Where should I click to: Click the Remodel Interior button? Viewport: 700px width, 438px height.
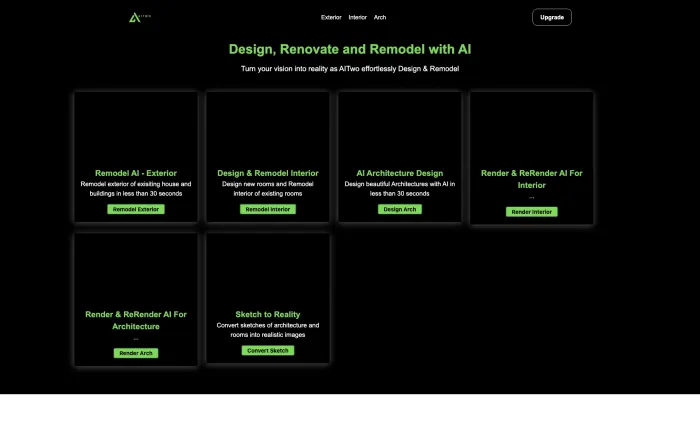(x=268, y=209)
